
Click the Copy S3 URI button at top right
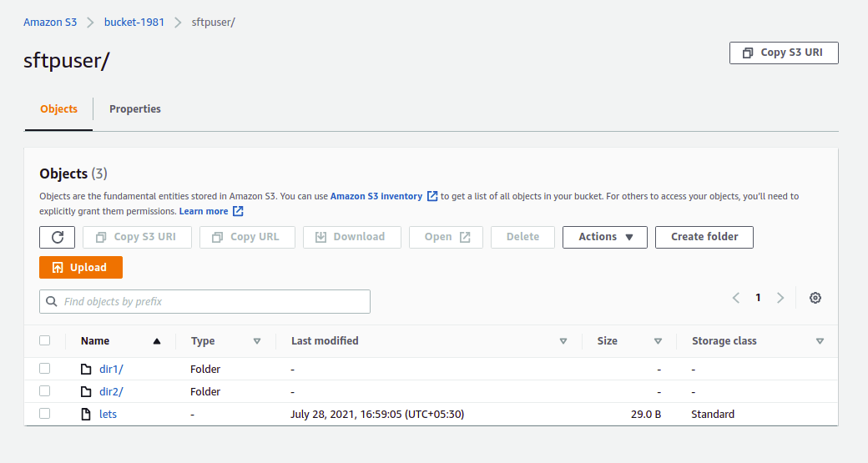click(x=784, y=53)
